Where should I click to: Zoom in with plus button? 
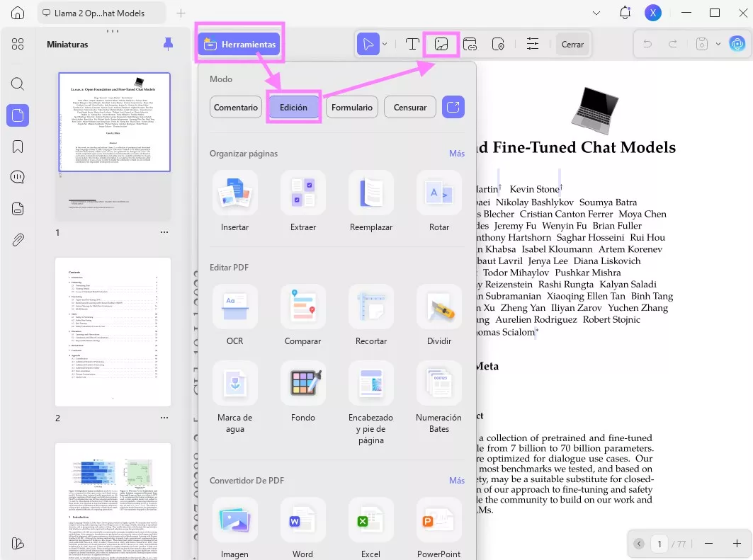(737, 543)
